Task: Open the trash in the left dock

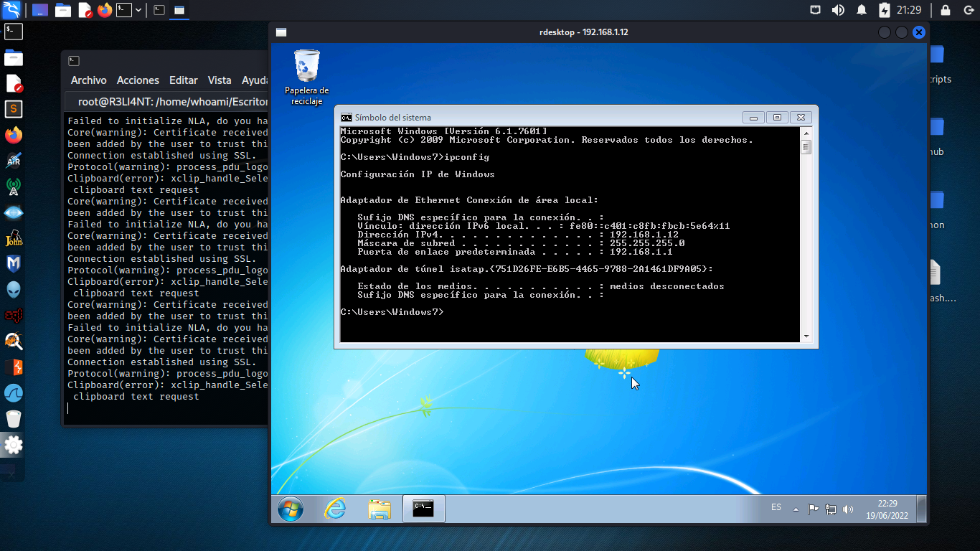Action: point(14,419)
